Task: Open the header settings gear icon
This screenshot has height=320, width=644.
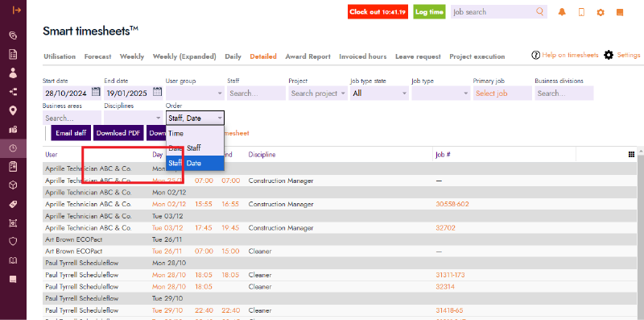Action: [601, 12]
